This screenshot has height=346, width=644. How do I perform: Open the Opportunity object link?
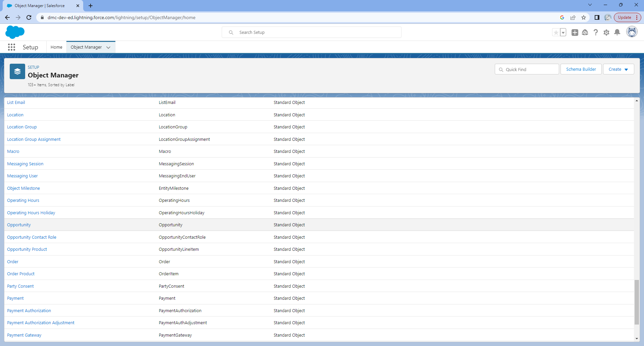[19, 225]
